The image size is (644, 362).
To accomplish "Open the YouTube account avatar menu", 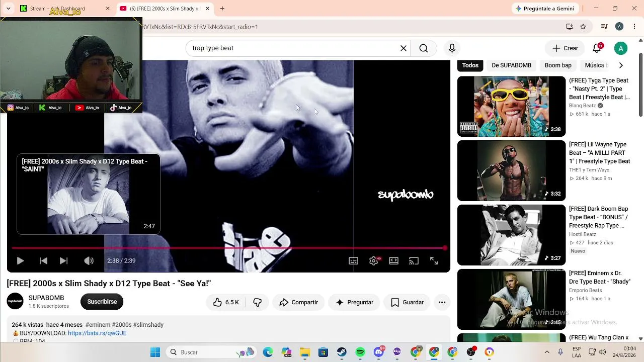I will [621, 48].
